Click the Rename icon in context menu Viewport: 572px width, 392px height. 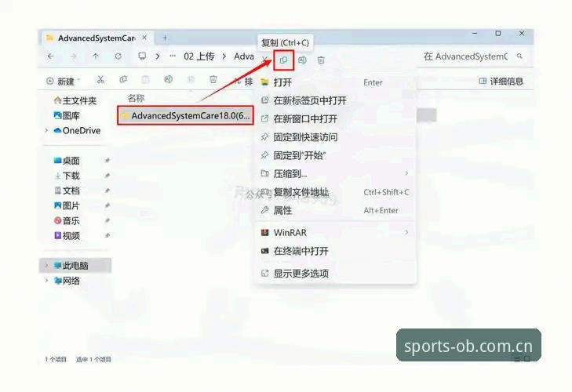click(302, 60)
